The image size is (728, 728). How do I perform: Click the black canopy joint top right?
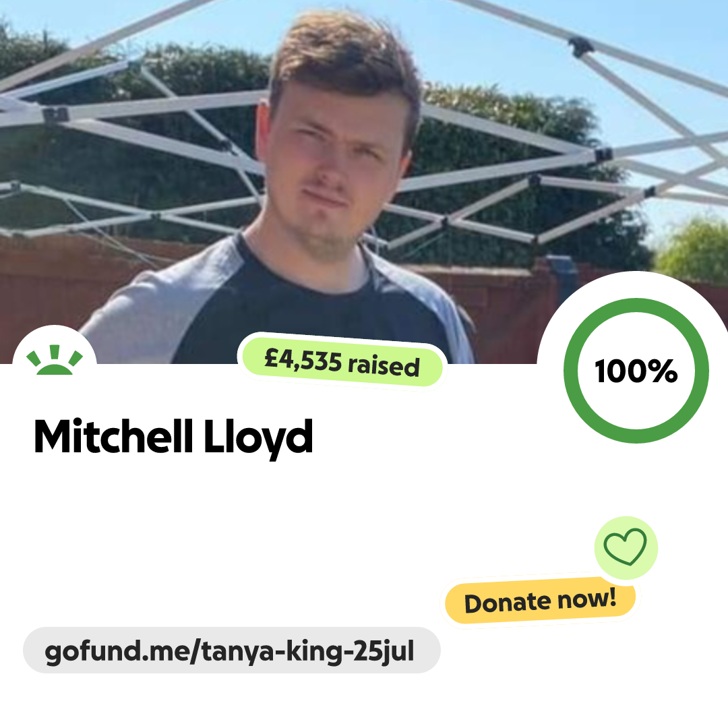tap(580, 47)
